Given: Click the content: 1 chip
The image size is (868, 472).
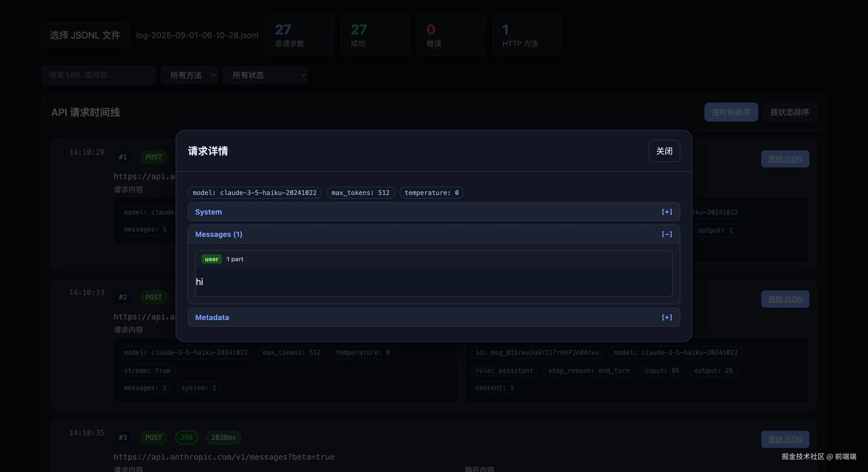Looking at the screenshot, I should (x=495, y=387).
